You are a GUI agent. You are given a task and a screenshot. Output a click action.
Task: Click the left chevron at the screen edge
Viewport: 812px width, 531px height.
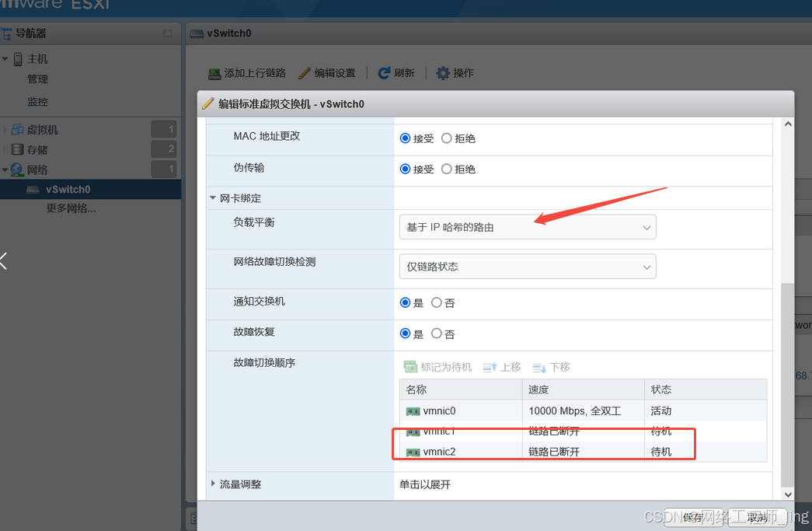point(4,260)
